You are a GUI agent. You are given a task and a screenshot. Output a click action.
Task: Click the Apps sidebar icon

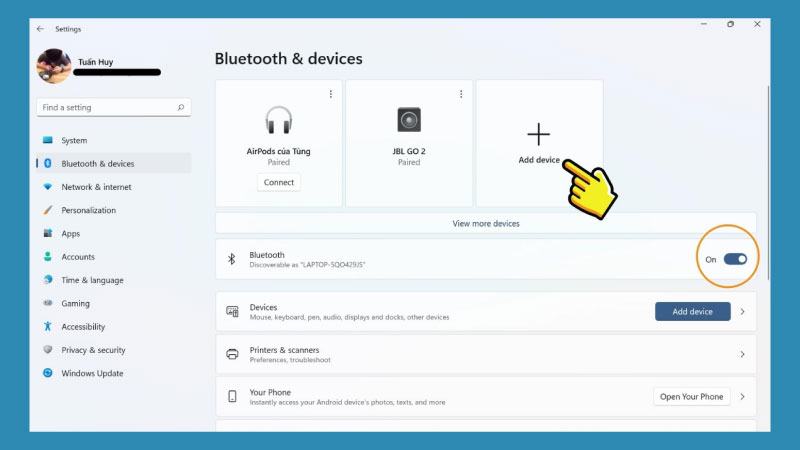[x=47, y=233]
